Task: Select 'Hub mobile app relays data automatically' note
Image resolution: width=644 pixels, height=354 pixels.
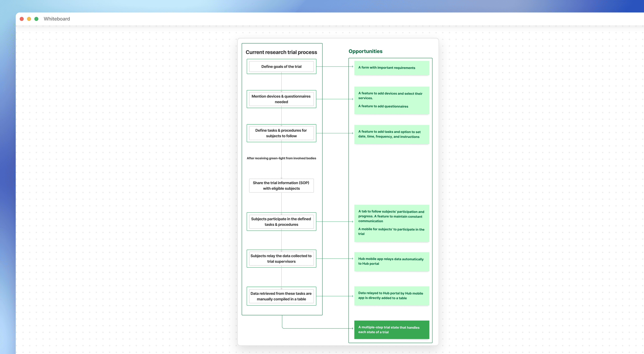Action: (x=391, y=261)
